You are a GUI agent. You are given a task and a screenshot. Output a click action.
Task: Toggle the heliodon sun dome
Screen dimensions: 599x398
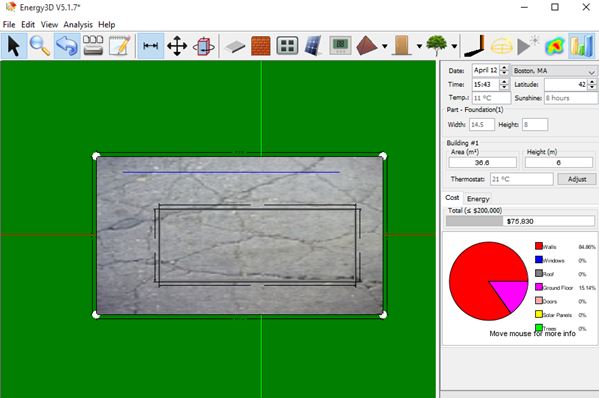pos(502,46)
